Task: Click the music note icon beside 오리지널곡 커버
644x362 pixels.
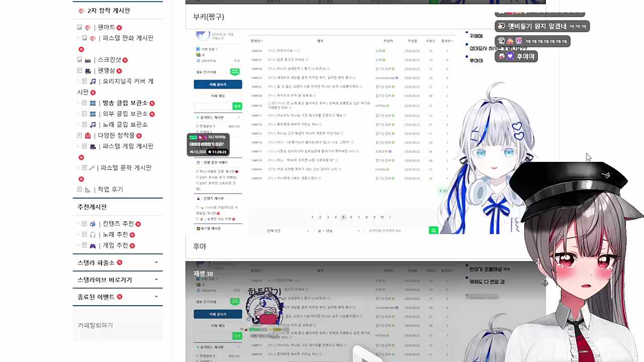Action: (93, 81)
